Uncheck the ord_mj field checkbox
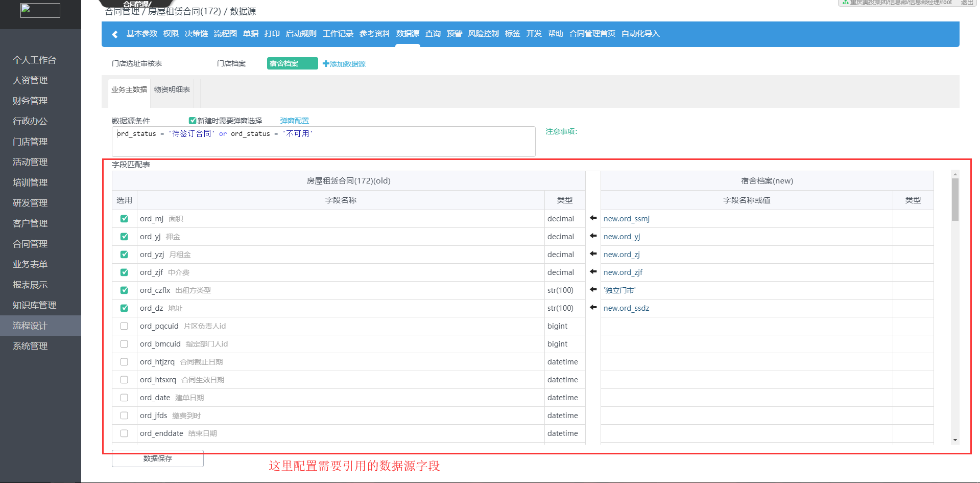Image resolution: width=980 pixels, height=483 pixels. (x=124, y=219)
